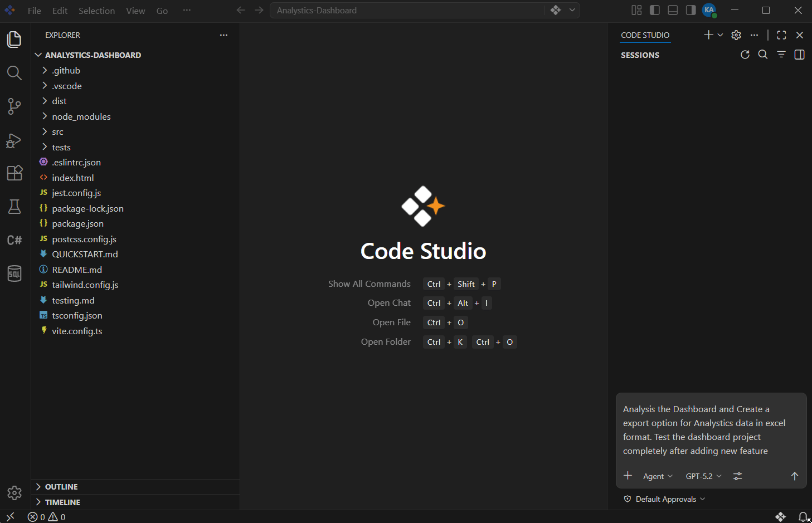This screenshot has width=812, height=523.
Task: Open the KA account avatar
Action: [x=709, y=10]
